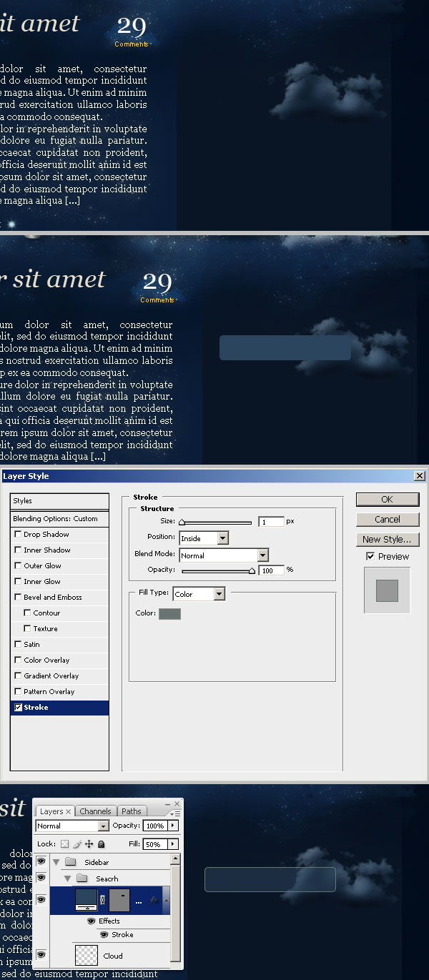Hide all Effects with the eye icon

click(91, 921)
